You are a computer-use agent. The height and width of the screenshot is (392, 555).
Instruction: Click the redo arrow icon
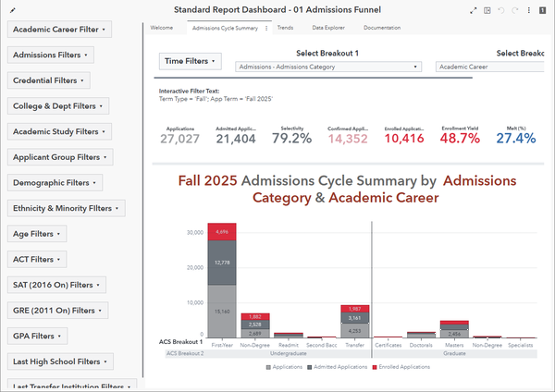click(x=514, y=10)
